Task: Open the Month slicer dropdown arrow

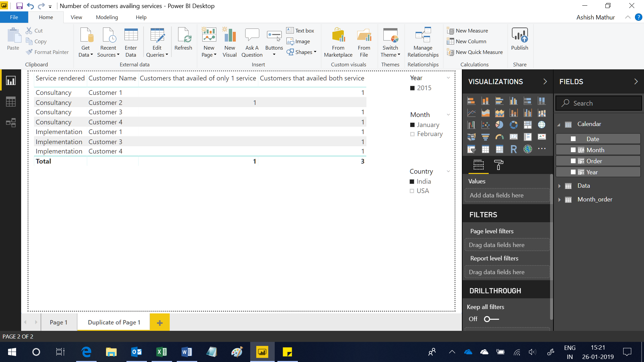Action: (x=448, y=115)
